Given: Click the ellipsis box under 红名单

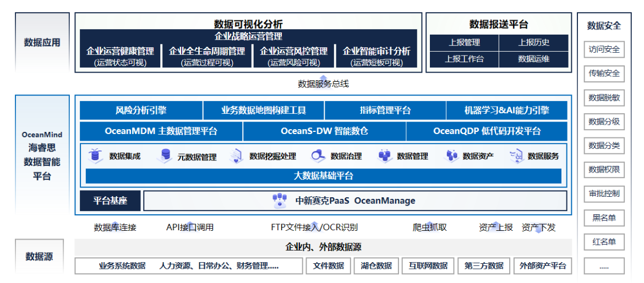Looking at the screenshot, I should 604,266.
